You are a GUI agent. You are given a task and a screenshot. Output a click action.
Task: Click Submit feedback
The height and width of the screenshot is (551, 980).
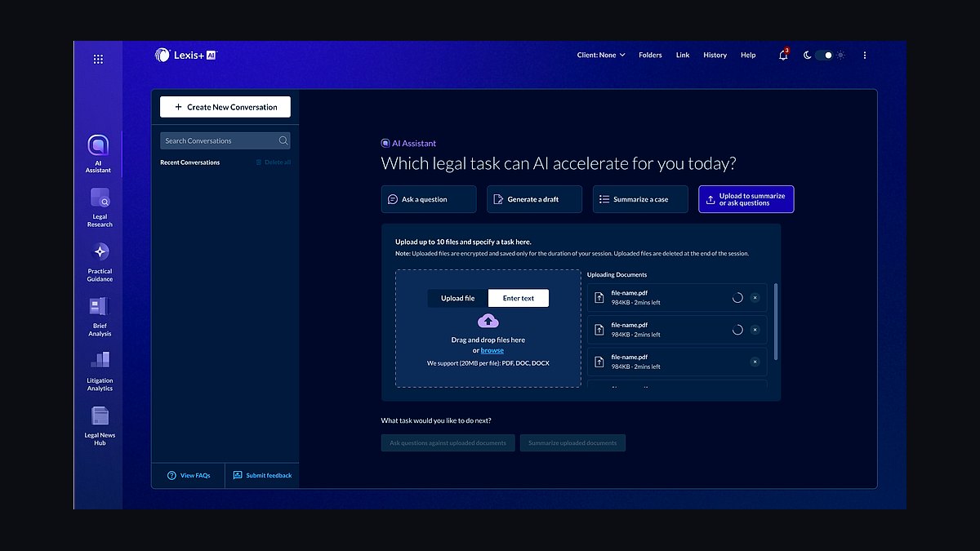[262, 475]
